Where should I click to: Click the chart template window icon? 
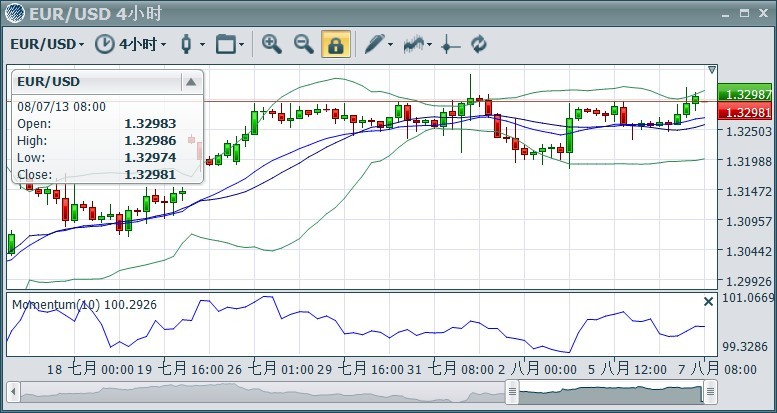coord(225,44)
